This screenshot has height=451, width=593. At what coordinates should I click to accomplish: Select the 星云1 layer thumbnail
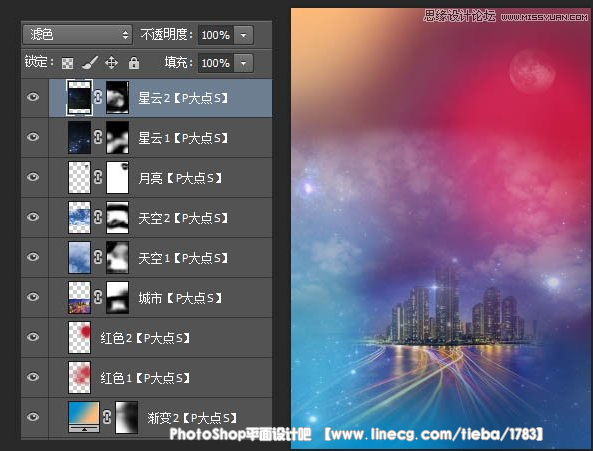[x=79, y=137]
